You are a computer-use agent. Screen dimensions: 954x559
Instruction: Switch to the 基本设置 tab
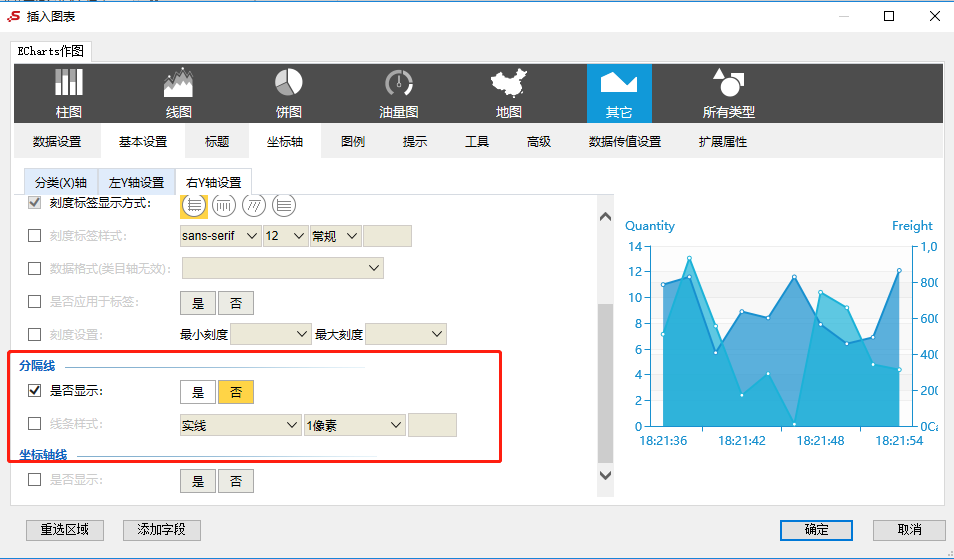tap(143, 142)
